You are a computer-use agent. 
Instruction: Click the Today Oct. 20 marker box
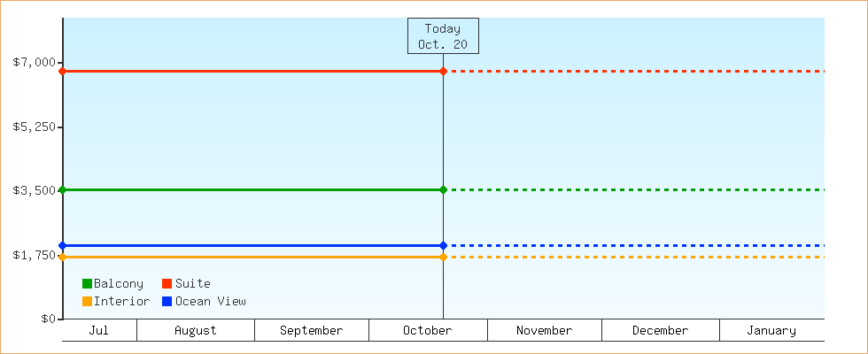click(x=443, y=35)
